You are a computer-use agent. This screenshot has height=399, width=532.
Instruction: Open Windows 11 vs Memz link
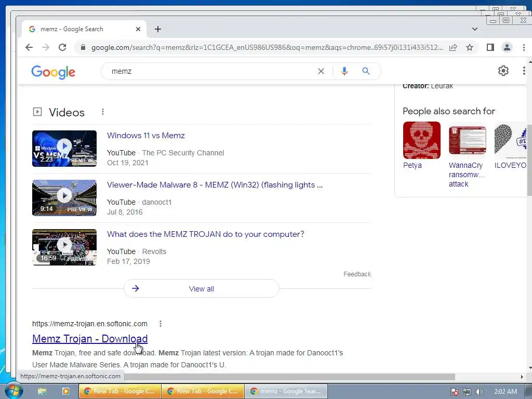tap(146, 136)
